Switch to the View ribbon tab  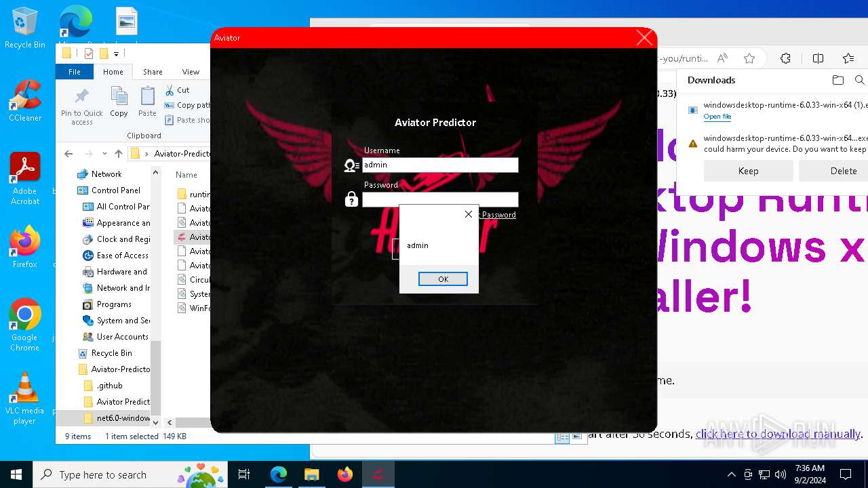coord(191,72)
